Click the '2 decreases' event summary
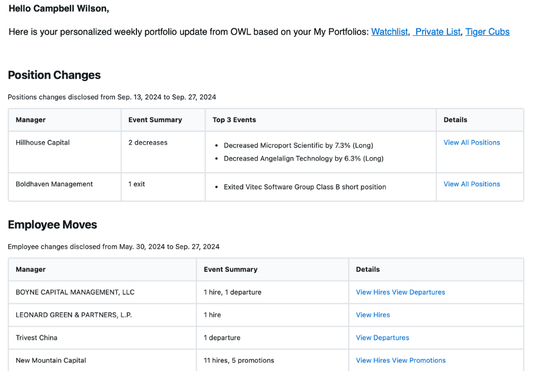The width and height of the screenshot is (541, 392). 148,142
